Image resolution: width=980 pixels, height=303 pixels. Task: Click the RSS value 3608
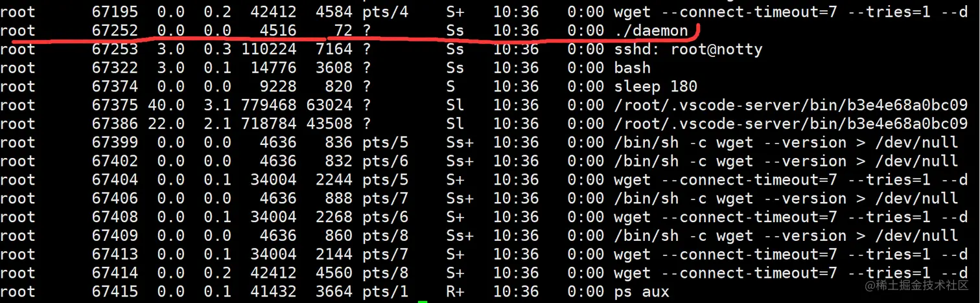334,68
